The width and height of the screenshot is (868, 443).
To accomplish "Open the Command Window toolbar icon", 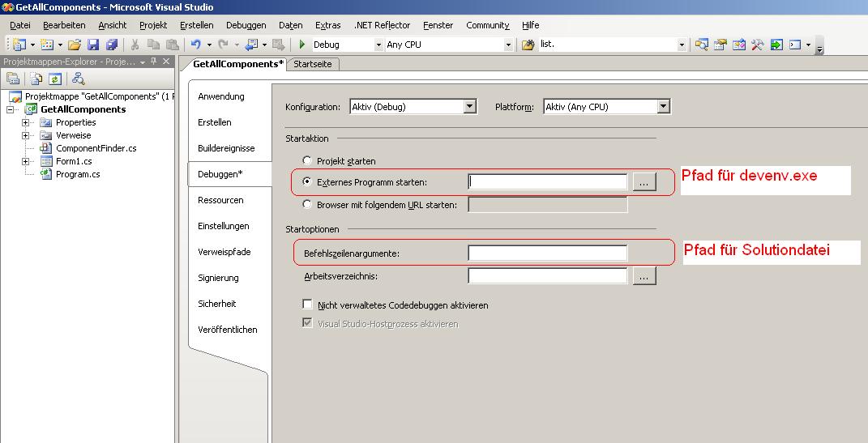I will tap(796, 45).
